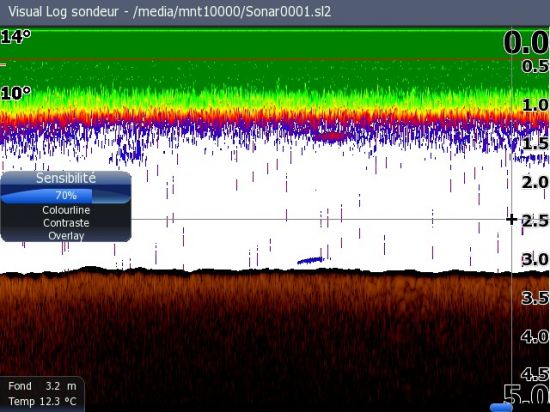The width and height of the screenshot is (550, 412).
Task: Click the 10° temperature scale marker
Action: [x=16, y=93]
